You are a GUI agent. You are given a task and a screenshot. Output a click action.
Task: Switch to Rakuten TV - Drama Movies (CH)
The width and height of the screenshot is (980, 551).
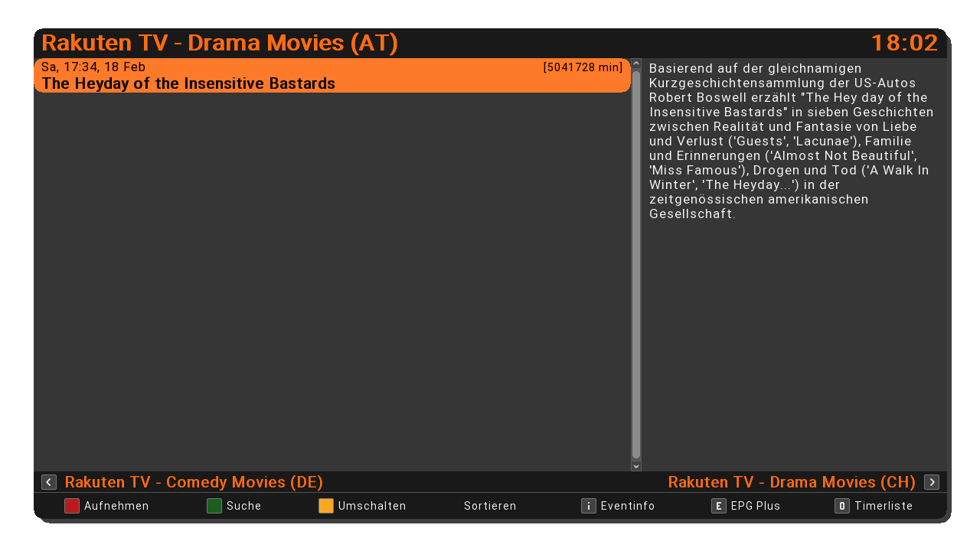coord(792,482)
